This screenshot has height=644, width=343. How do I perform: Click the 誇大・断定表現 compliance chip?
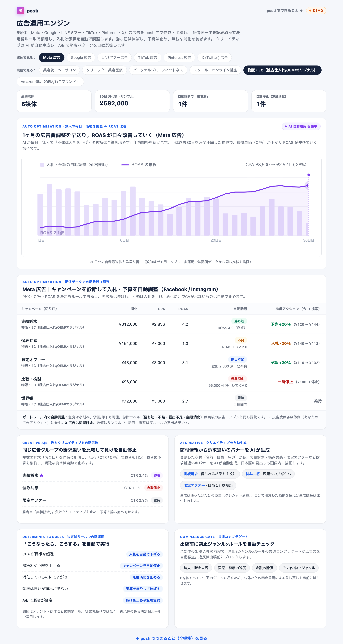click(196, 568)
